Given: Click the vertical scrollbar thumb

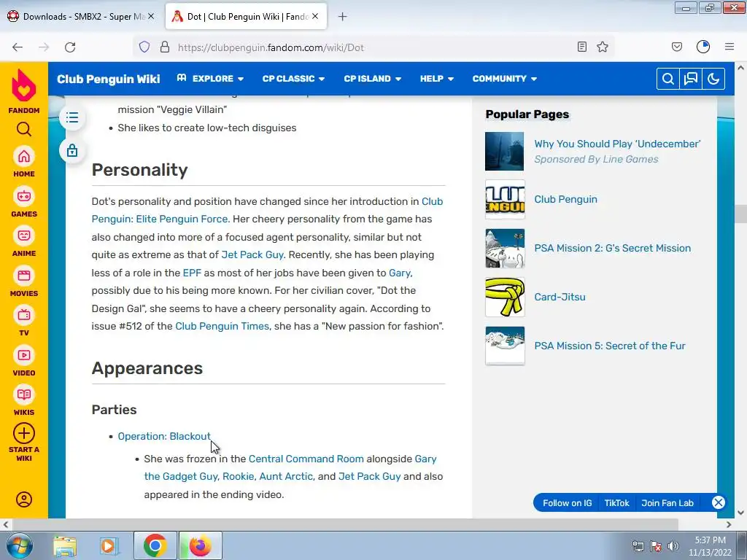Looking at the screenshot, I should point(740,214).
